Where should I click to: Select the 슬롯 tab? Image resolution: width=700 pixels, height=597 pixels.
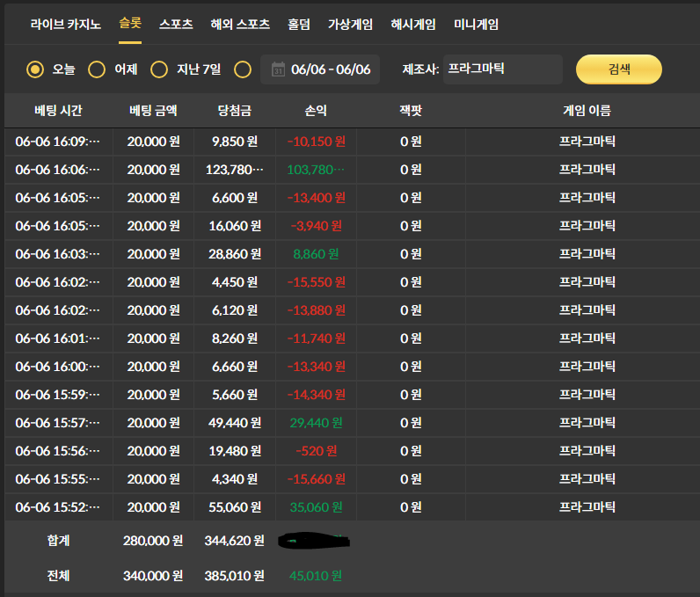pos(130,23)
